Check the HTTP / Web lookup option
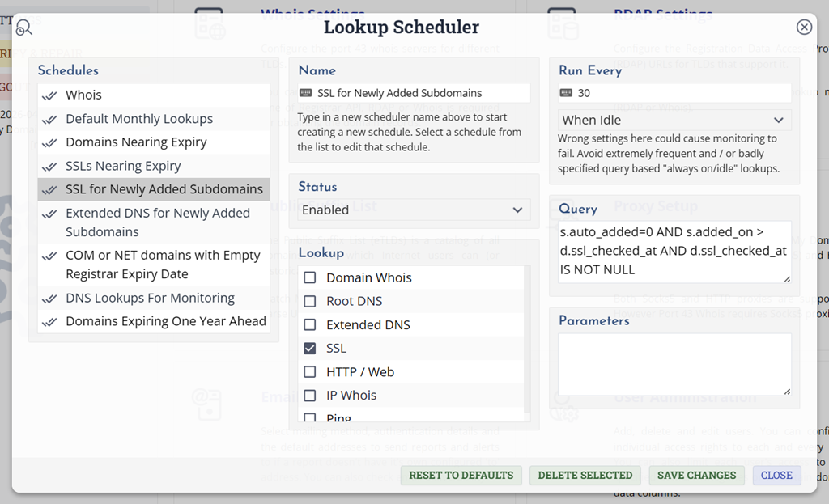Viewport: 829px width, 504px height. (x=309, y=371)
